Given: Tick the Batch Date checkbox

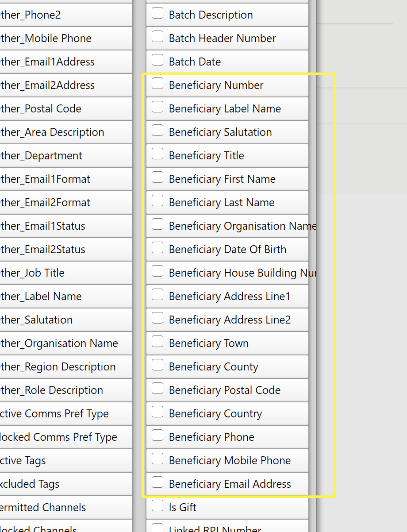Looking at the screenshot, I should point(157,60).
